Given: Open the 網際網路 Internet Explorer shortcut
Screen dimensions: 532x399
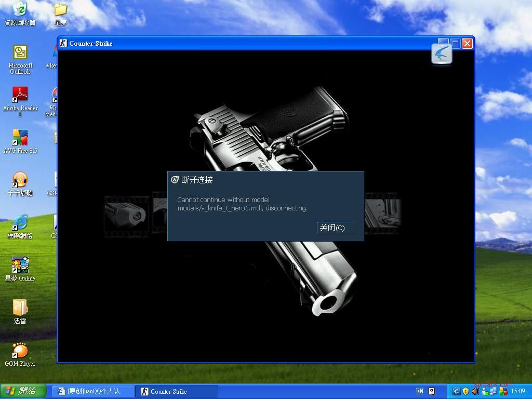Looking at the screenshot, I should (x=20, y=223).
